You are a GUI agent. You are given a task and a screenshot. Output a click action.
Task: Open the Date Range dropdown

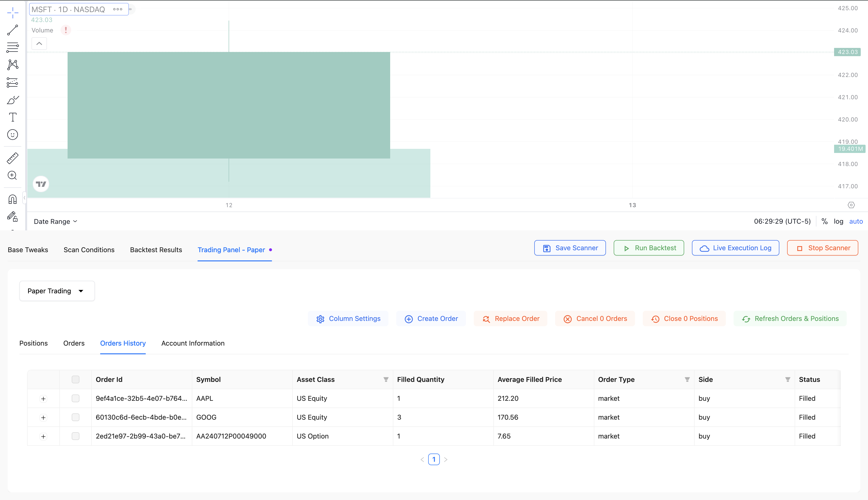coord(55,221)
